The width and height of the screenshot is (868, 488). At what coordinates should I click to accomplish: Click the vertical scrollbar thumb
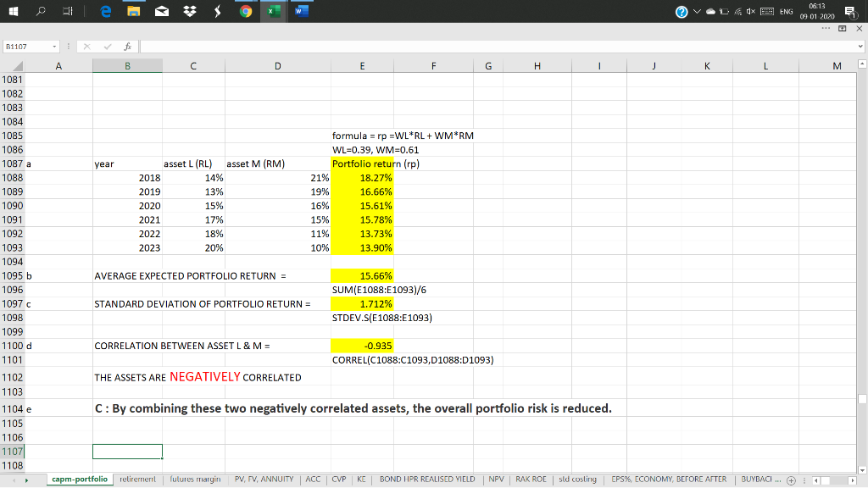coord(862,399)
